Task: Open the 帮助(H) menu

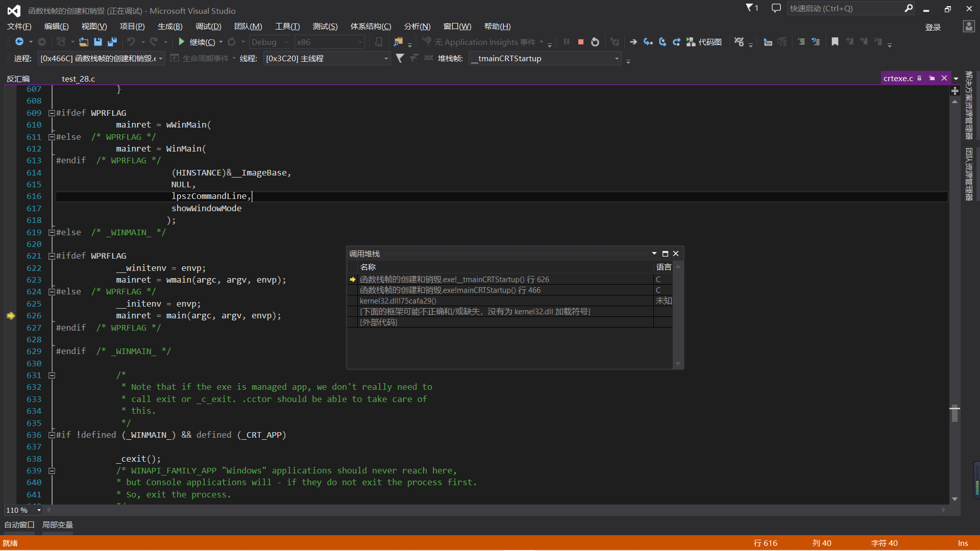Action: pos(497,27)
